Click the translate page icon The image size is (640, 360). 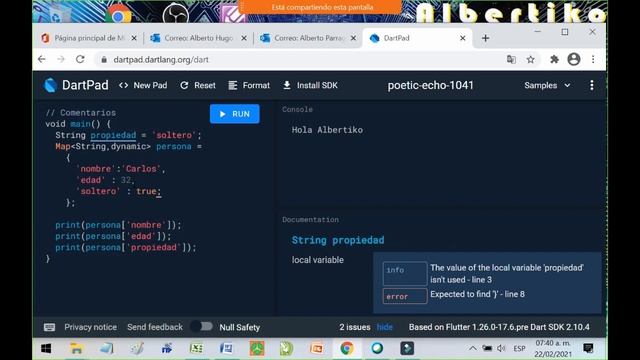511,60
